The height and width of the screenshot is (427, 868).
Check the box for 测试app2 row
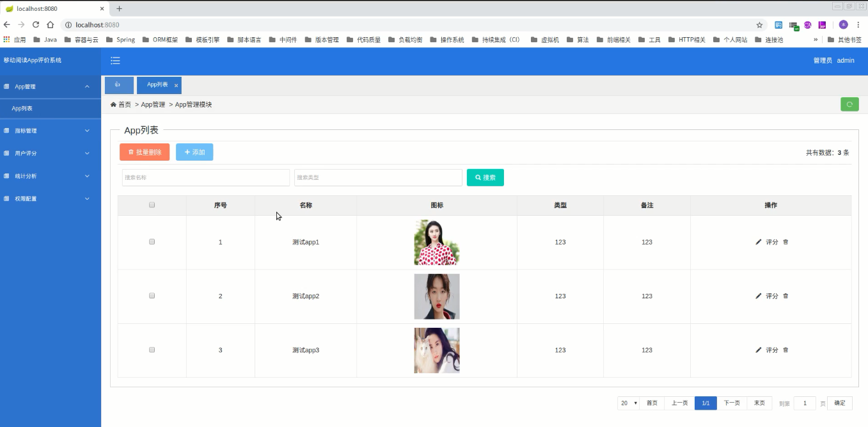[x=152, y=296]
